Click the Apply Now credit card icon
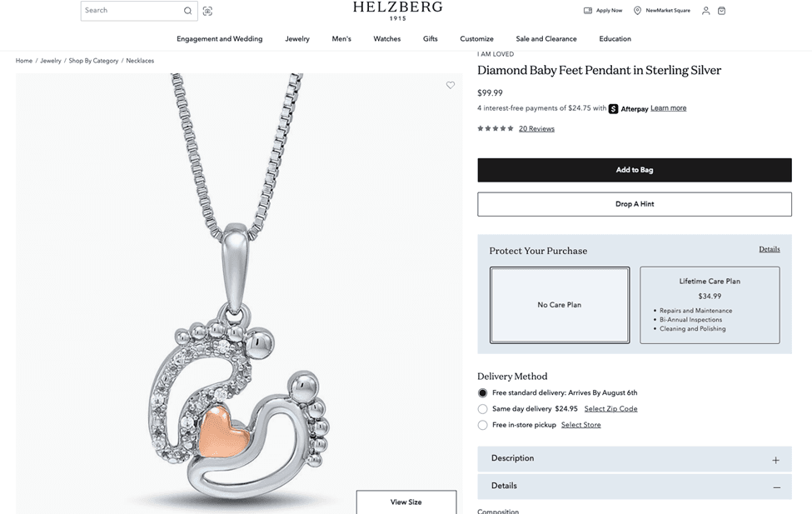Image resolution: width=812 pixels, height=514 pixels. (588, 10)
